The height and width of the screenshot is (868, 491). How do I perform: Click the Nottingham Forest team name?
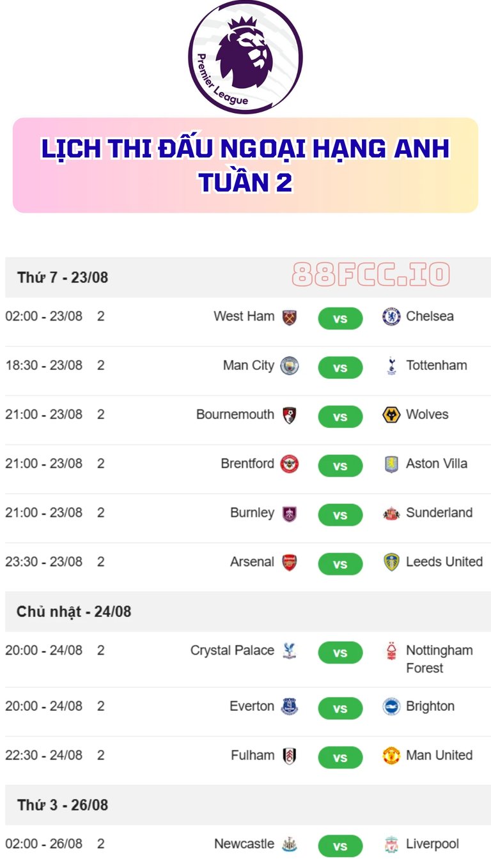(439, 659)
